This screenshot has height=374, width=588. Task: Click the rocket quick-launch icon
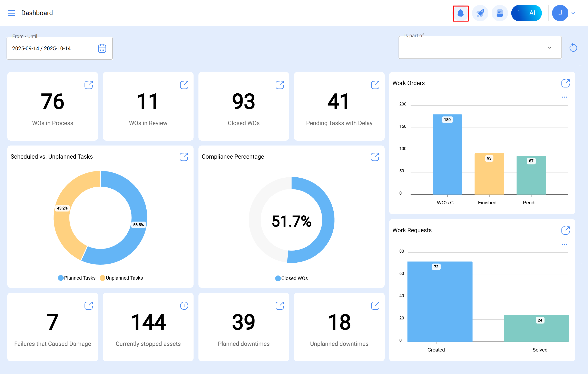coord(480,13)
